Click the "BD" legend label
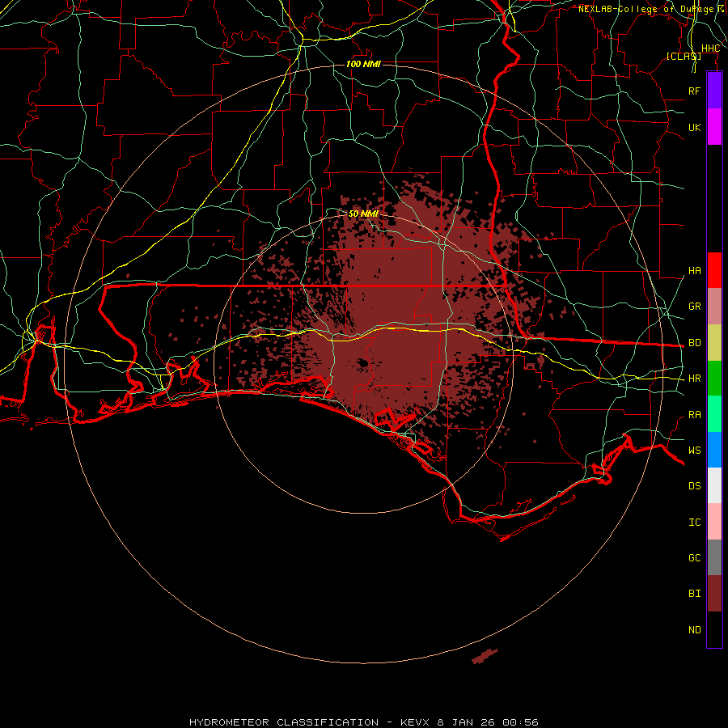728x728 pixels. 694,343
